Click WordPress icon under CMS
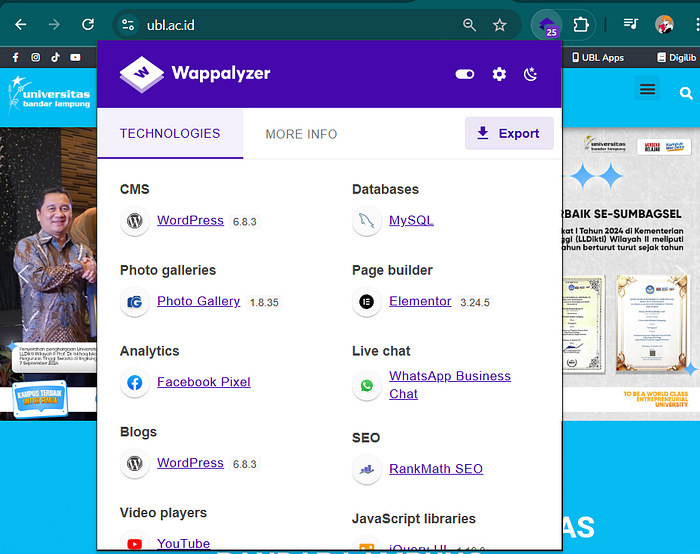This screenshot has width=700, height=554. pyautogui.click(x=135, y=221)
